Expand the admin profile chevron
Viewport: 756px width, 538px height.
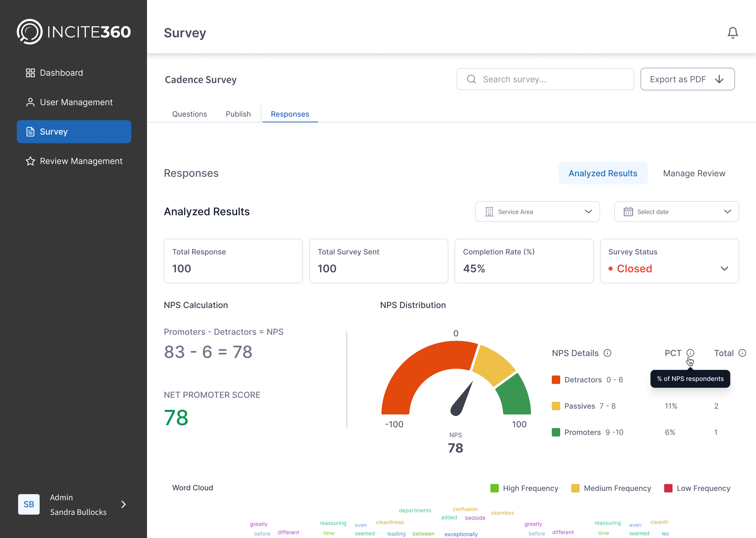(x=123, y=504)
